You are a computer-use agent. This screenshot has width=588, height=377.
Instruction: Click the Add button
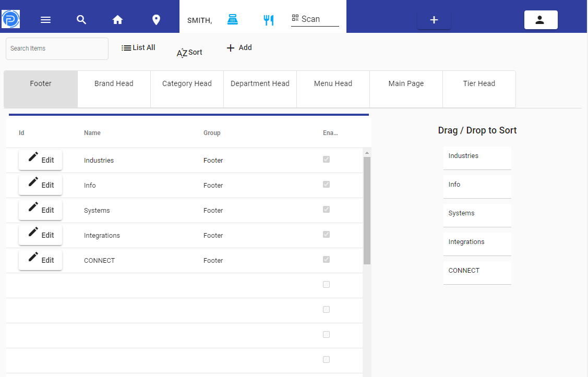[x=239, y=47]
